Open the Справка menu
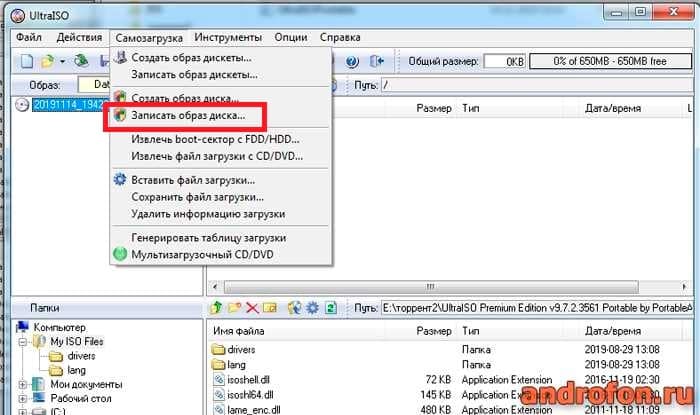 (340, 37)
